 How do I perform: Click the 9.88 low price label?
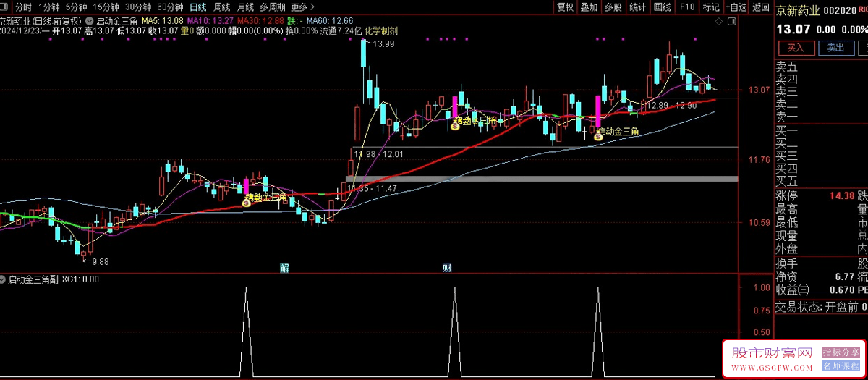[99, 261]
